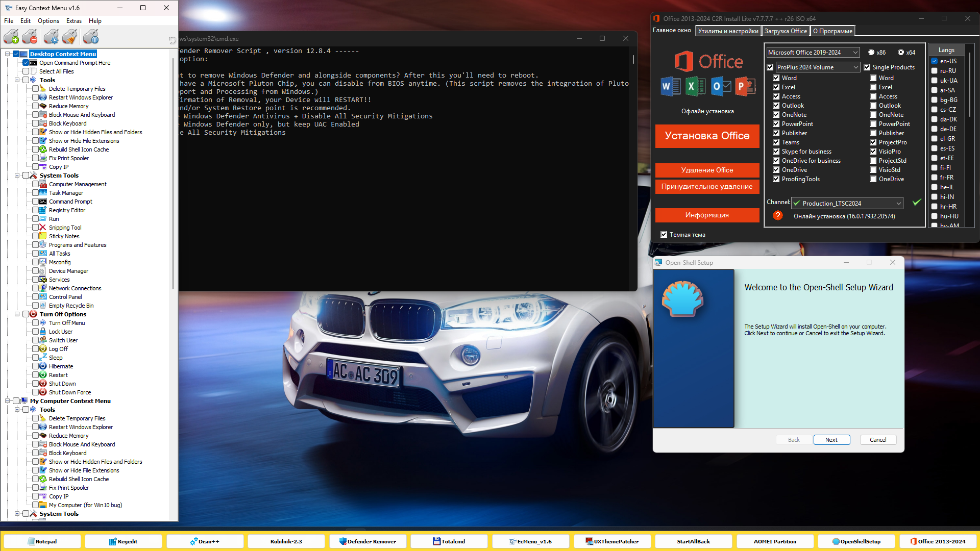This screenshot has height=551, width=980.
Task: Check the ru-RU language checkbox
Action: pyautogui.click(x=934, y=71)
